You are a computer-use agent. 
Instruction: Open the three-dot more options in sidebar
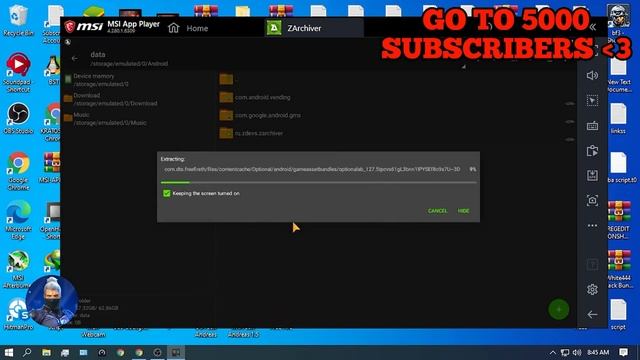(x=592, y=225)
